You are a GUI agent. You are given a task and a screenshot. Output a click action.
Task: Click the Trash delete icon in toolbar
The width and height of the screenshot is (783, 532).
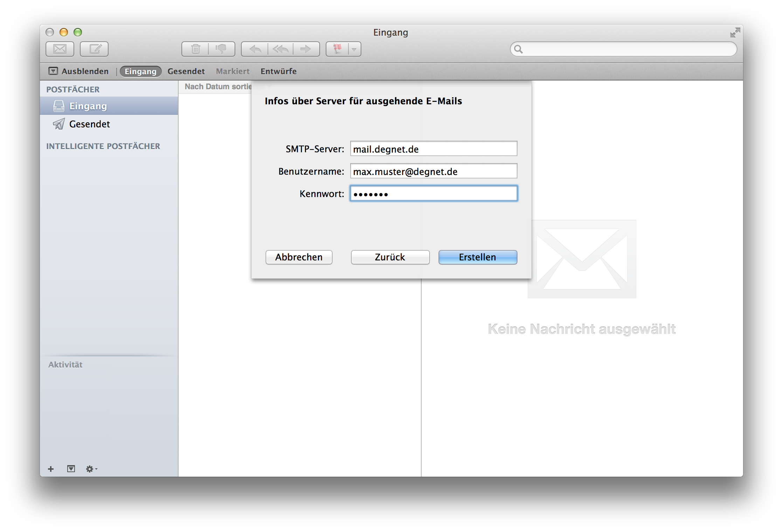tap(195, 49)
